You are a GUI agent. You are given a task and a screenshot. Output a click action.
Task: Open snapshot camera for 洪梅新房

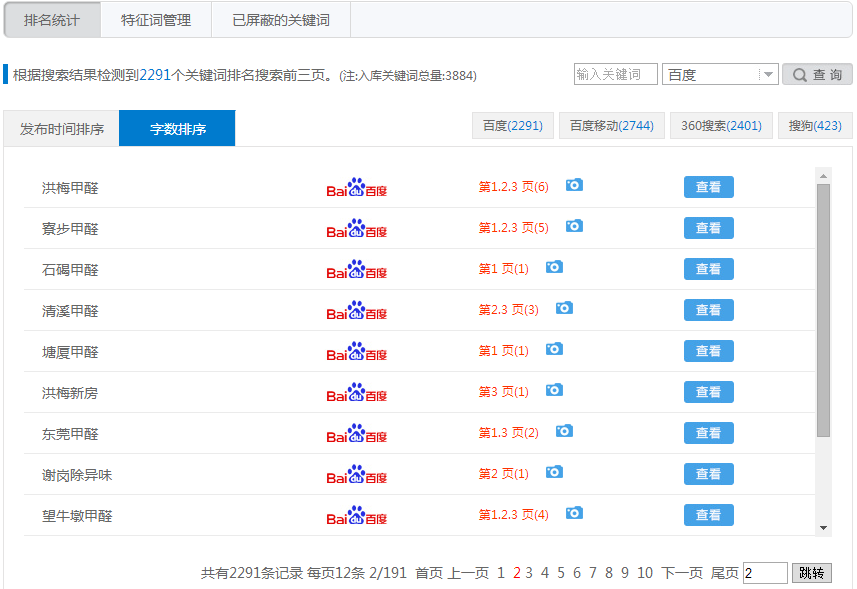pos(554,390)
